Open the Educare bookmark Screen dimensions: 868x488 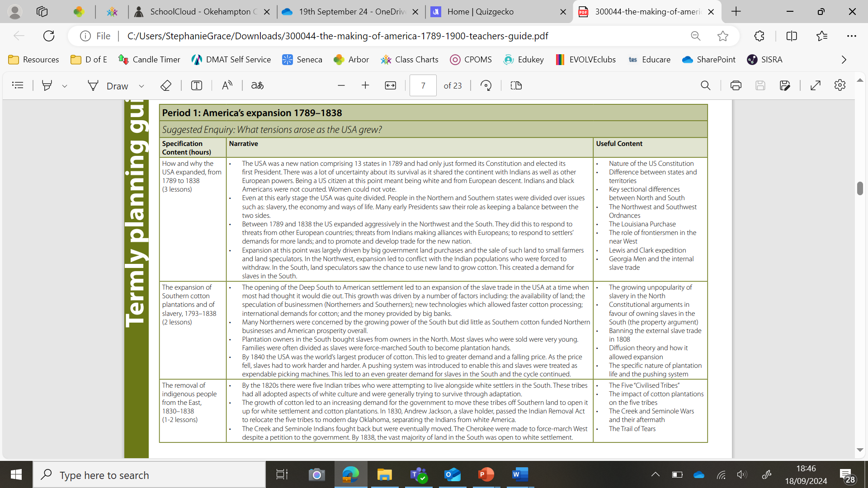click(x=649, y=60)
